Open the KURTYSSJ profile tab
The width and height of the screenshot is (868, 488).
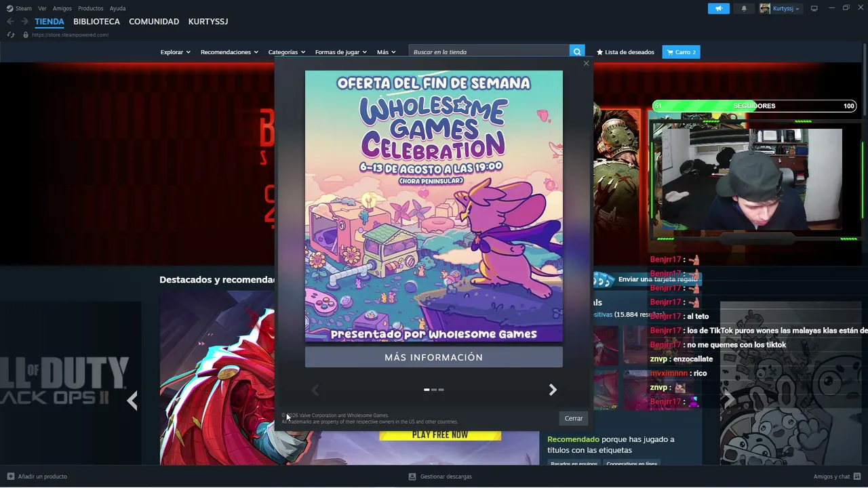tap(208, 22)
